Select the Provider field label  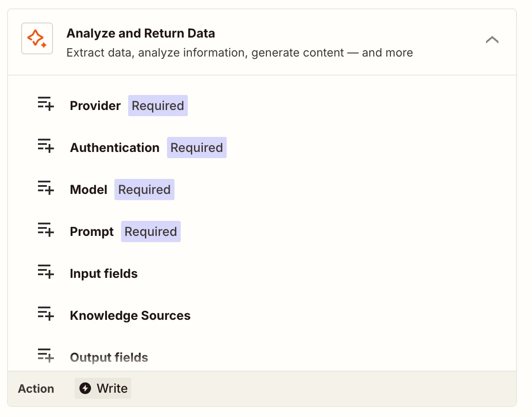(95, 106)
